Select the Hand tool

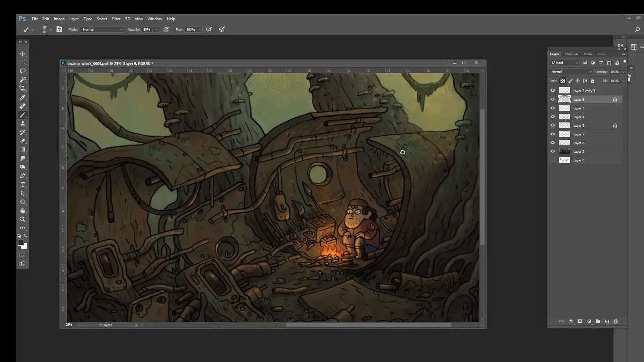click(22, 211)
